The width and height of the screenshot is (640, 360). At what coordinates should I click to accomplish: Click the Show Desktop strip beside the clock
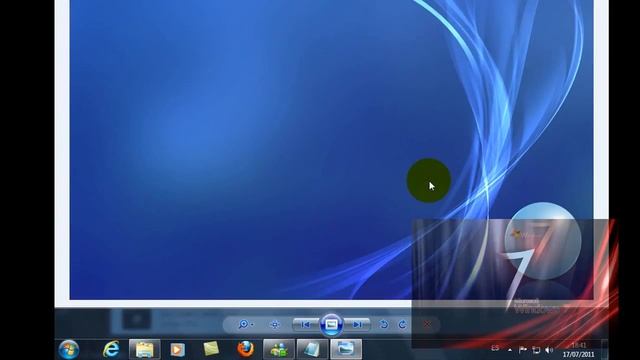tap(604, 349)
